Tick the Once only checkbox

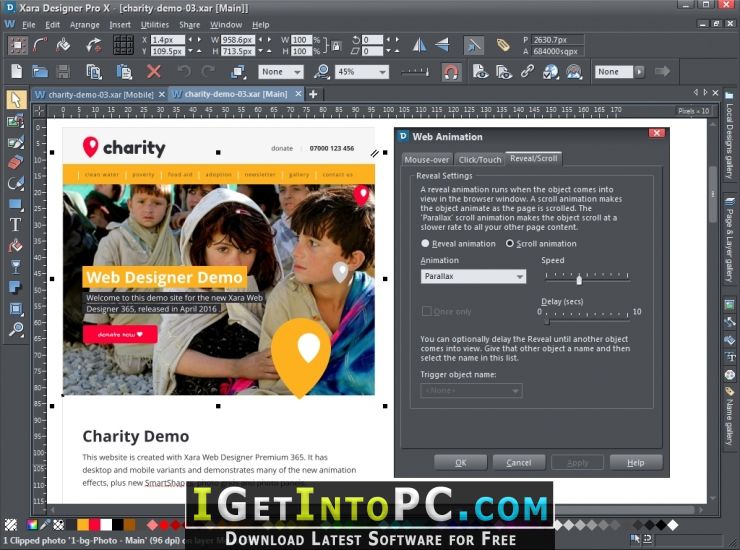click(427, 311)
